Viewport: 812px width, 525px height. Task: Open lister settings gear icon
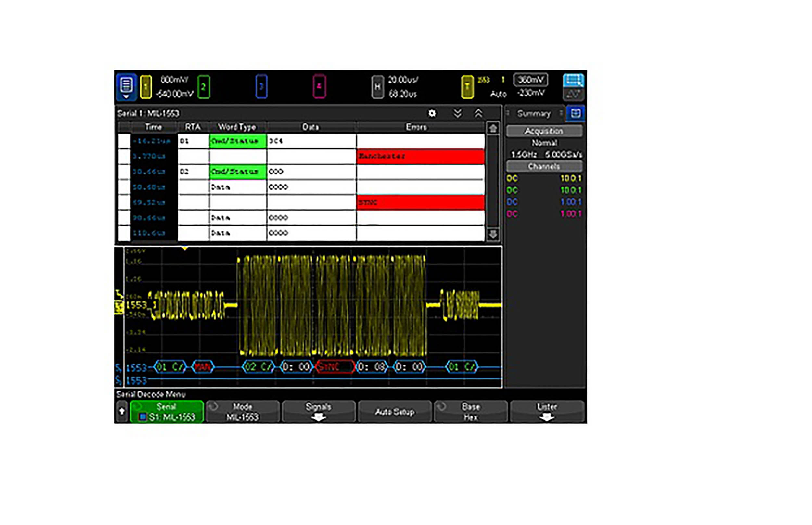pyautogui.click(x=432, y=113)
